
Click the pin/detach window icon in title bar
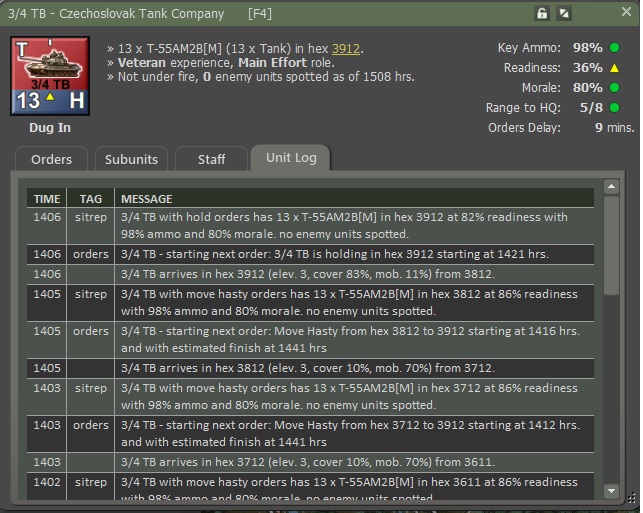[x=564, y=14]
